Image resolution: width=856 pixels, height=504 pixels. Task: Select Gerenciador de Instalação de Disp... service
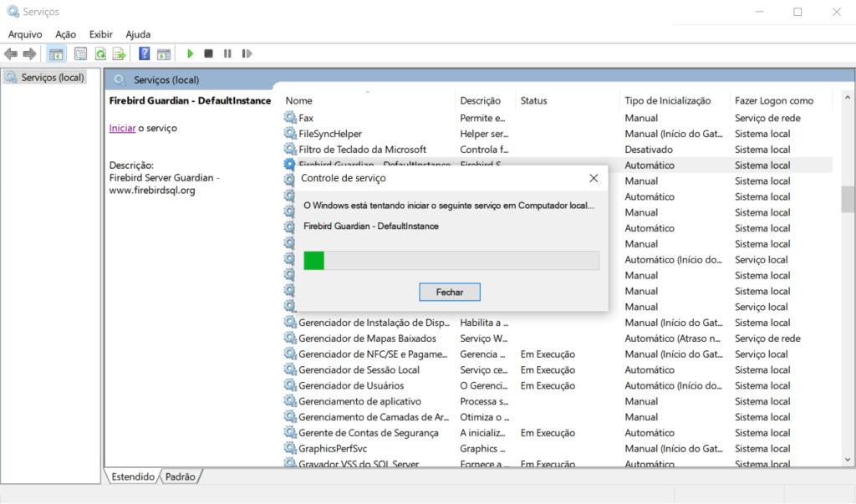(x=374, y=323)
